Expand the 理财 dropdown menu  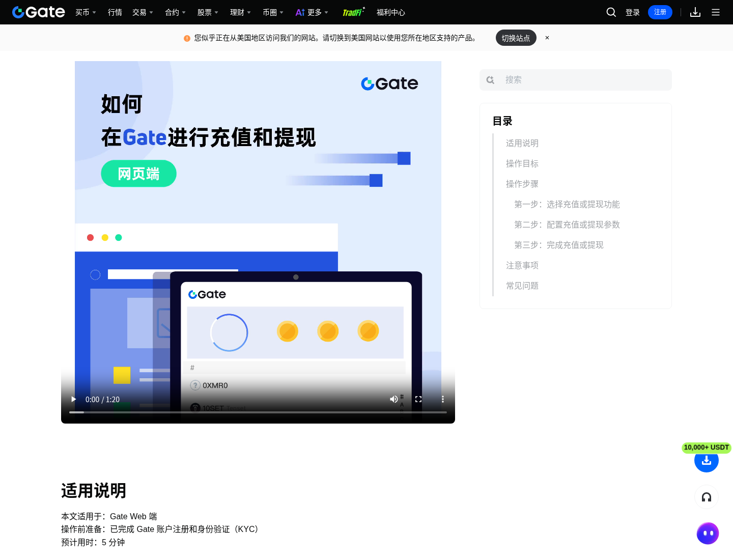point(240,12)
